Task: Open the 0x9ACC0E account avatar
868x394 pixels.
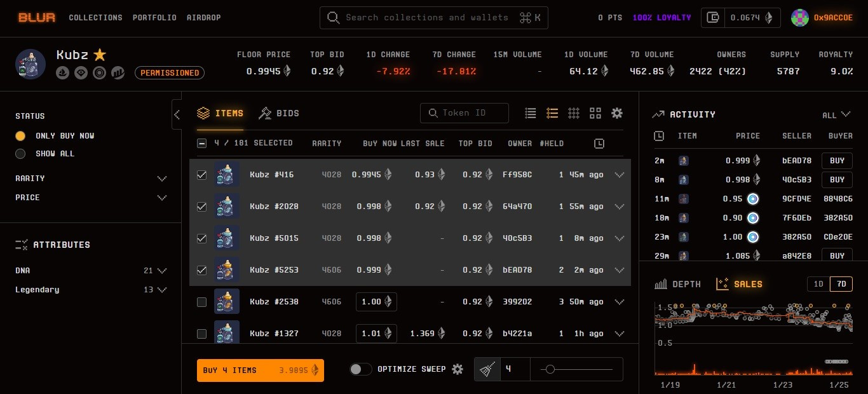Action: [x=800, y=18]
